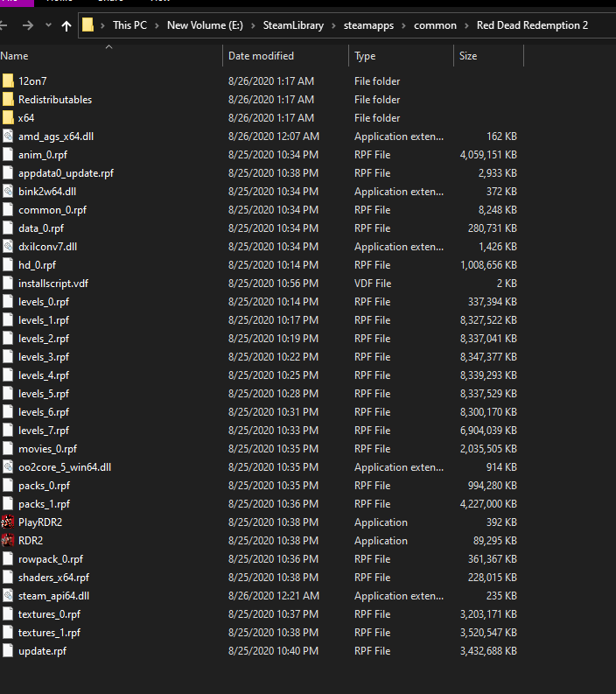Select textures_1.rpf file name
Screen dimensions: 616x694
[49, 632]
